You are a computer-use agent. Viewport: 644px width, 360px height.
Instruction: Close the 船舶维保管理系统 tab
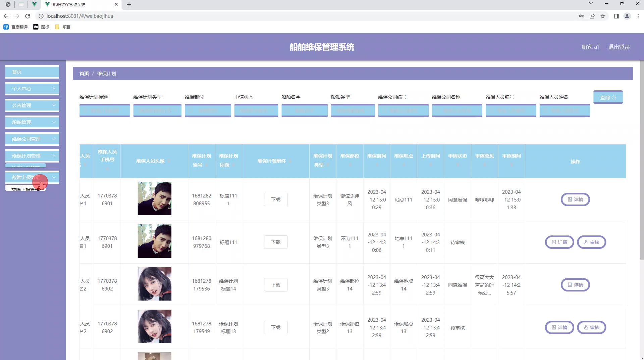coord(116,4)
